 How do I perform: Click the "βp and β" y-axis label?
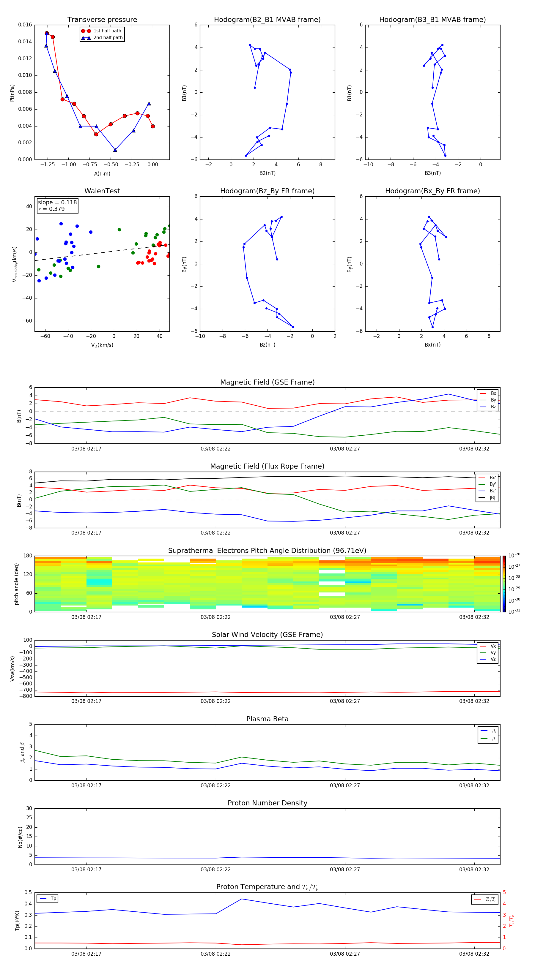tap(22, 752)
